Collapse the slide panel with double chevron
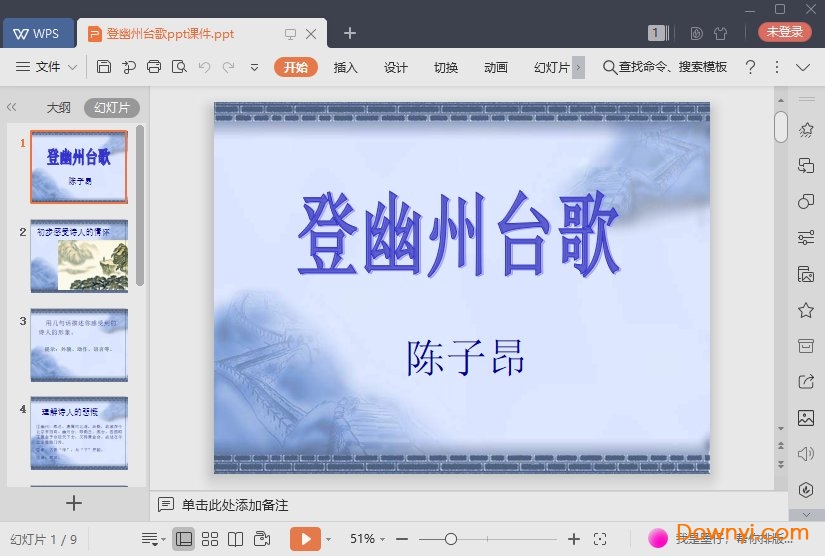The image size is (825, 556). coord(12,107)
